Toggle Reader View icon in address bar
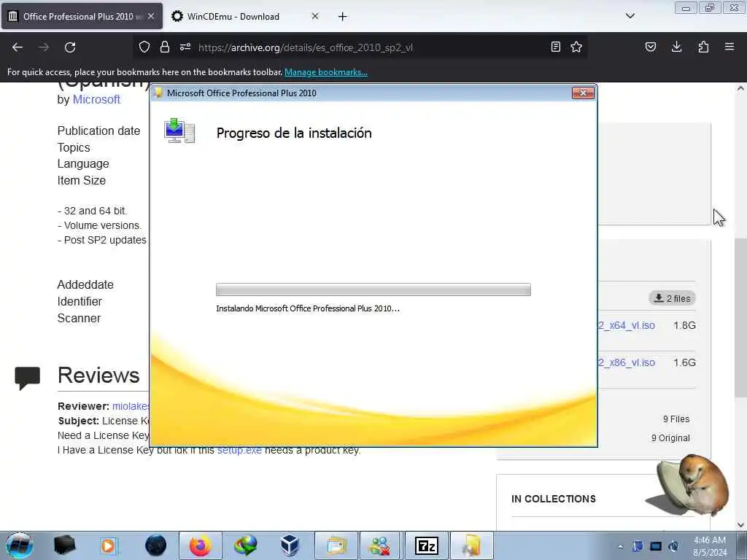Screen dimensions: 747x560 click(x=555, y=47)
